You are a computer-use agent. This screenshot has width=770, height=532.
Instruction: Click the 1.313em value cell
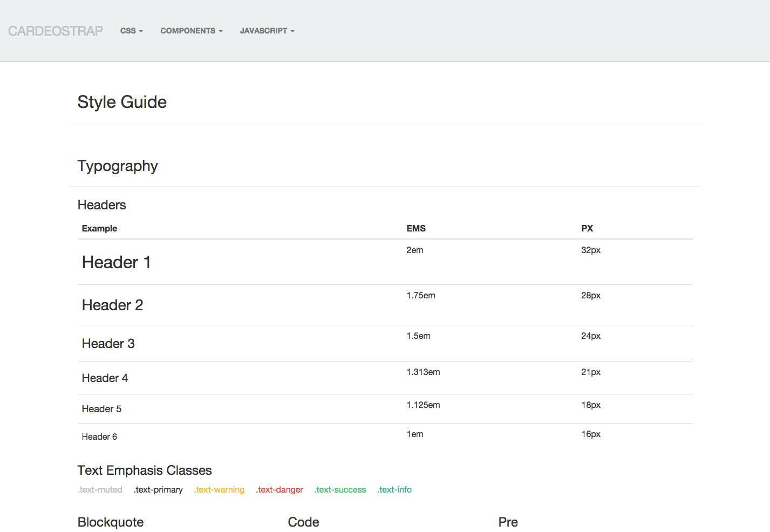click(x=424, y=372)
